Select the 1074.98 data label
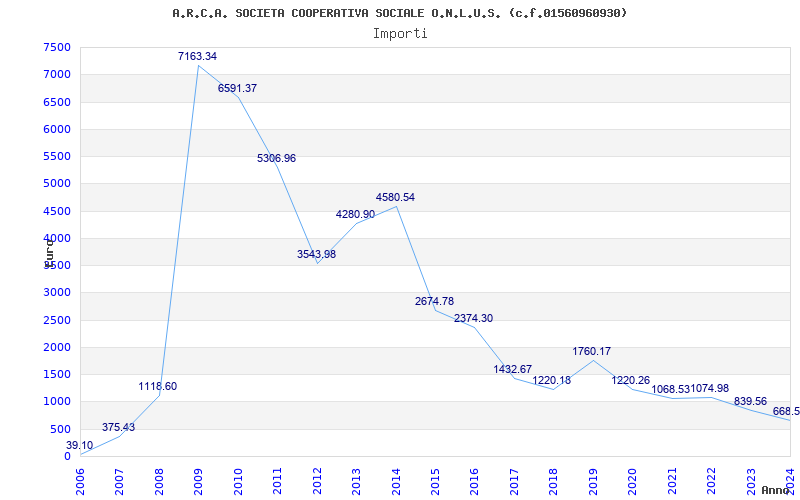Screen dimensions: 800x500 coord(710,389)
